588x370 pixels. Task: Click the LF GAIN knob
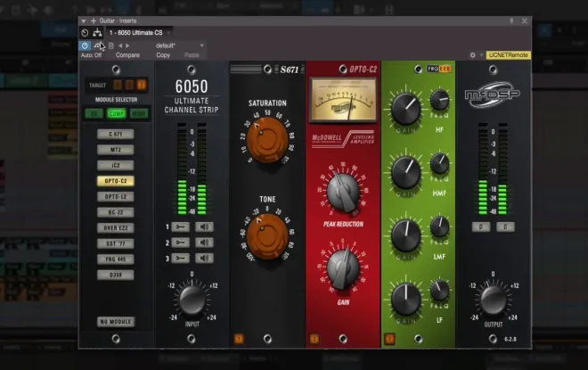[x=405, y=299]
